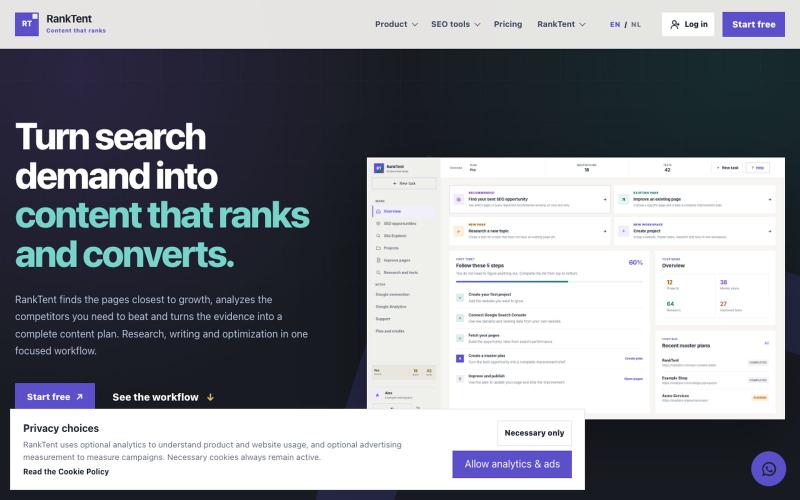Select Overview home icon in dashboard sidebar
The height and width of the screenshot is (500, 800).
point(378,211)
